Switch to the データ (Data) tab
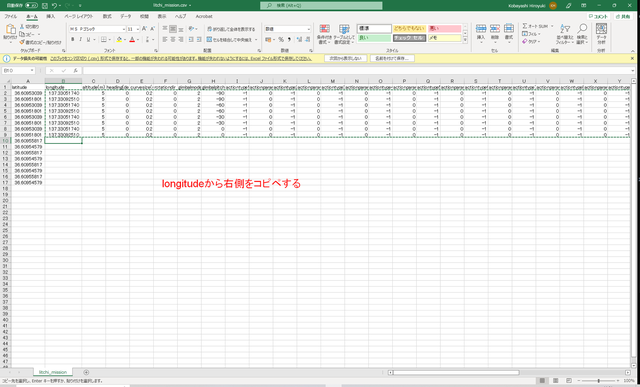The width and height of the screenshot is (640, 387). (x=126, y=16)
